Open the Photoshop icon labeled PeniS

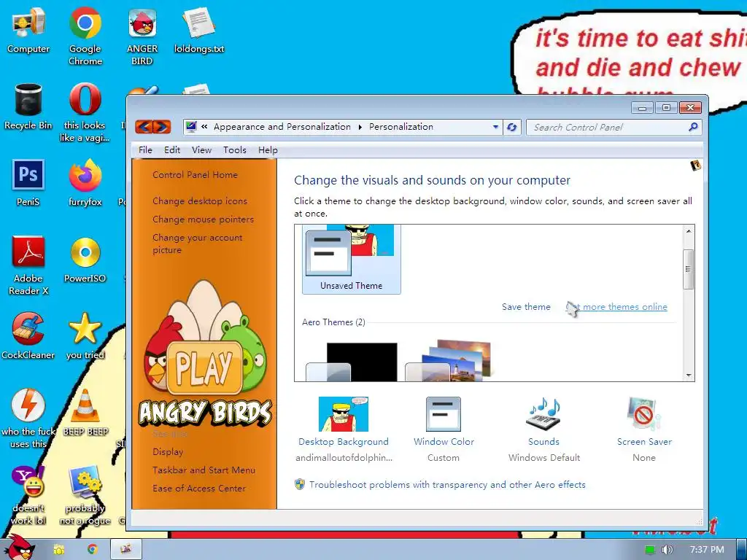coord(28,183)
